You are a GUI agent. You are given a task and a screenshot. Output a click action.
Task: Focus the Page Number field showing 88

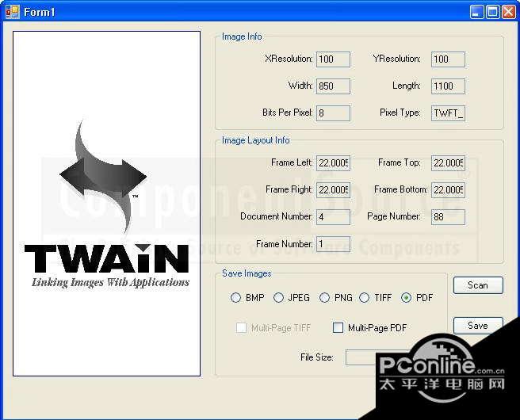coord(448,217)
